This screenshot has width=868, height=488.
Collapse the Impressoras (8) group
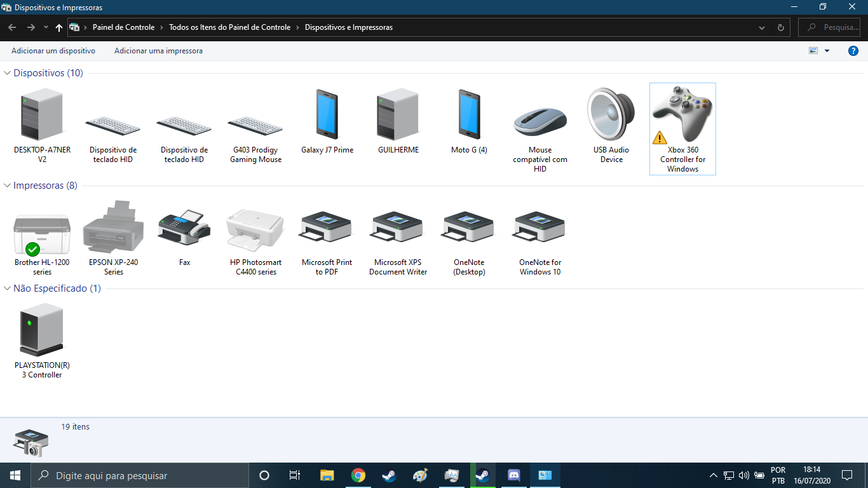point(8,186)
